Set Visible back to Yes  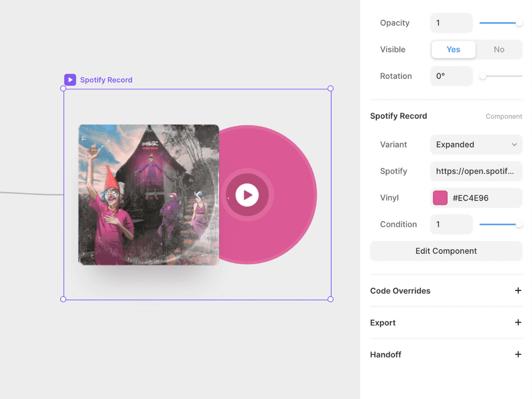453,49
